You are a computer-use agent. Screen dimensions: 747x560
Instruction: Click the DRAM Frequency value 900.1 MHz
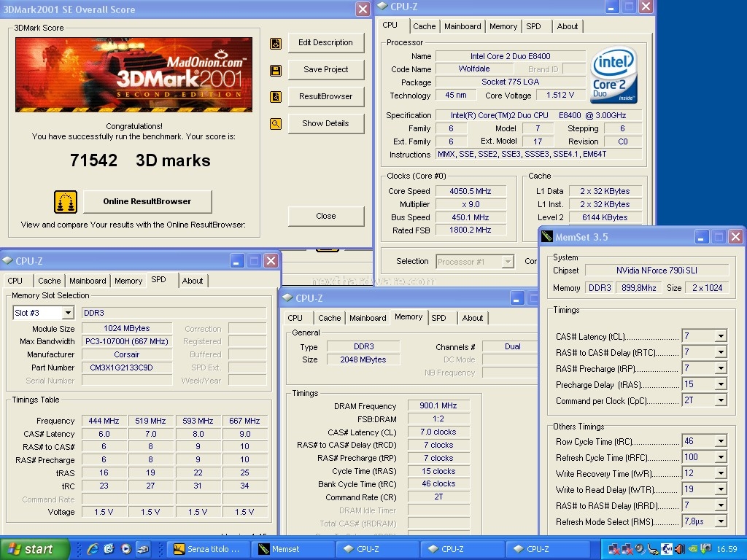438,405
